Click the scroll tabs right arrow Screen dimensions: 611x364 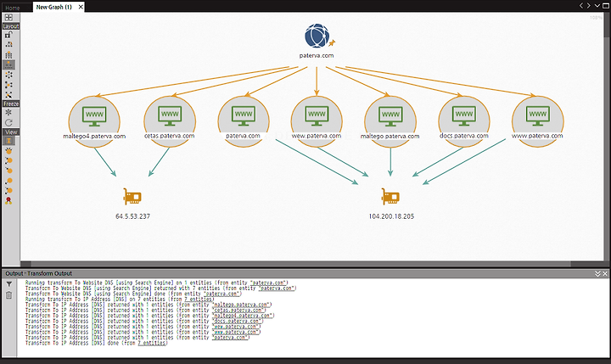click(588, 5)
